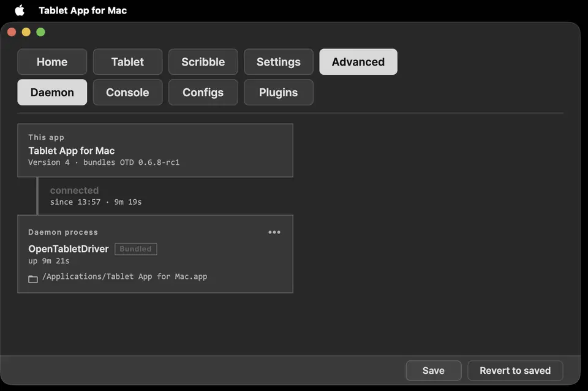
Task: Maximize the window with the green button
Action: [40, 32]
